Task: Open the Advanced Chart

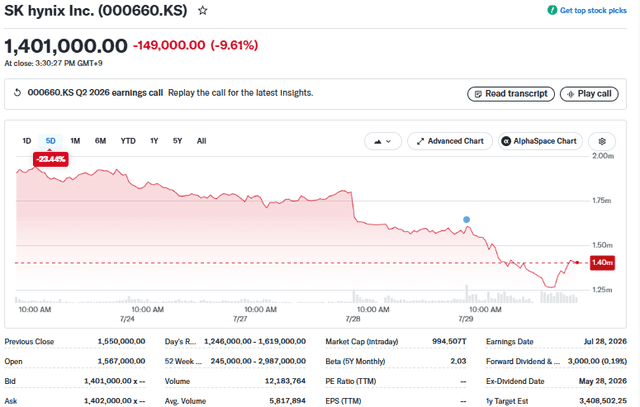Action: point(450,141)
